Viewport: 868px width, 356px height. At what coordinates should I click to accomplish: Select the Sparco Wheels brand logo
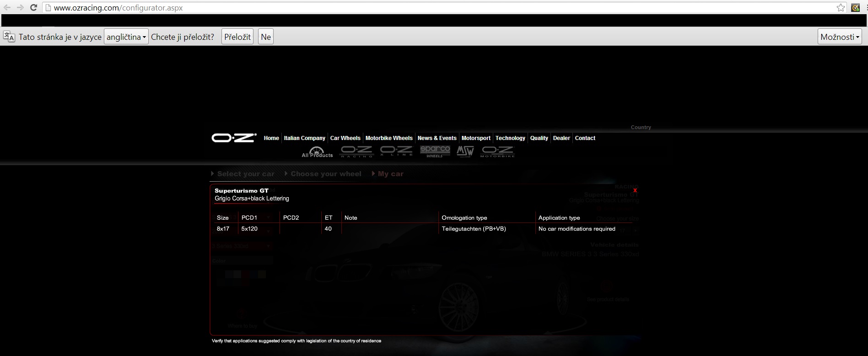(x=435, y=152)
